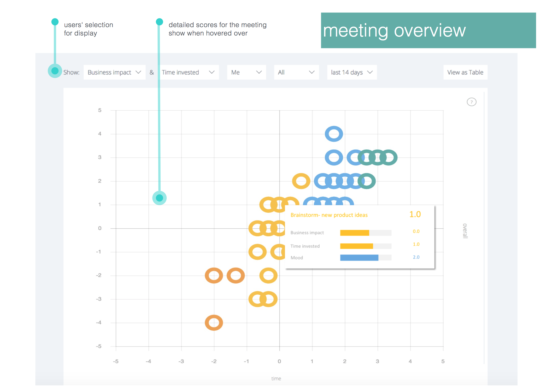The height and width of the screenshot is (392, 552).
Task: Select the yellow circle at row -2
Action: [268, 275]
